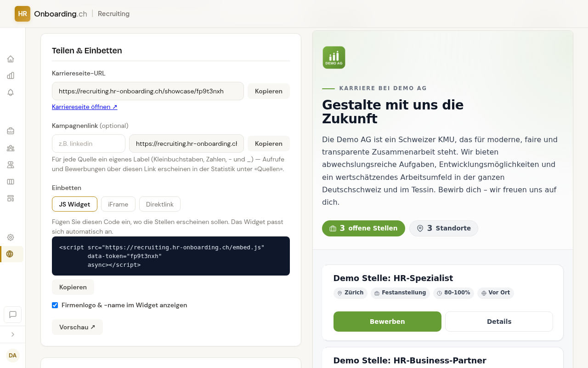Screen dimensions: 588x368
Task: Open the Vorschau preview
Action: click(77, 327)
